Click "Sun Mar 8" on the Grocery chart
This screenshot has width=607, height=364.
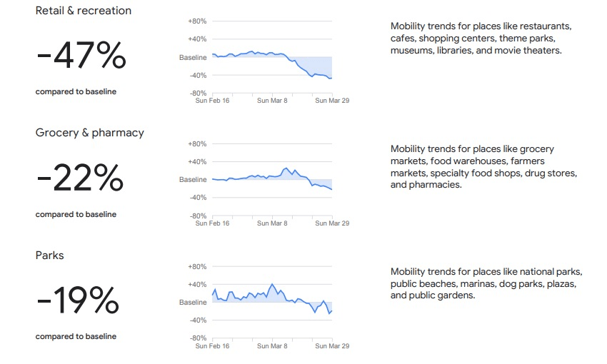[x=272, y=223]
